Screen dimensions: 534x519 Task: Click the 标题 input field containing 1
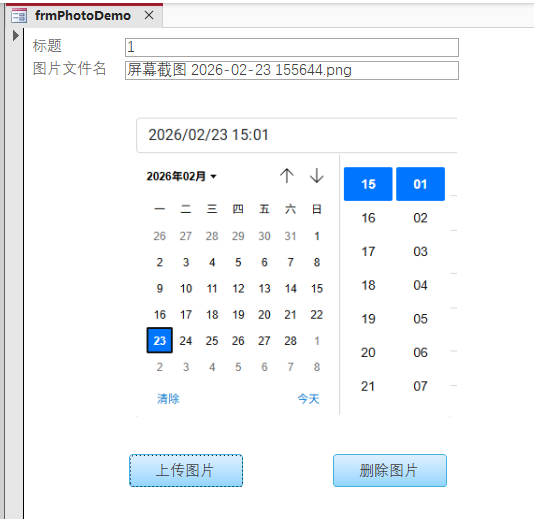pyautogui.click(x=292, y=47)
